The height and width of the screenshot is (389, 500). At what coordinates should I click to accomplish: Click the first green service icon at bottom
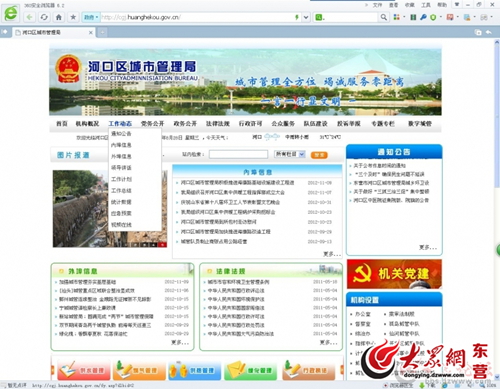[x=251, y=370]
